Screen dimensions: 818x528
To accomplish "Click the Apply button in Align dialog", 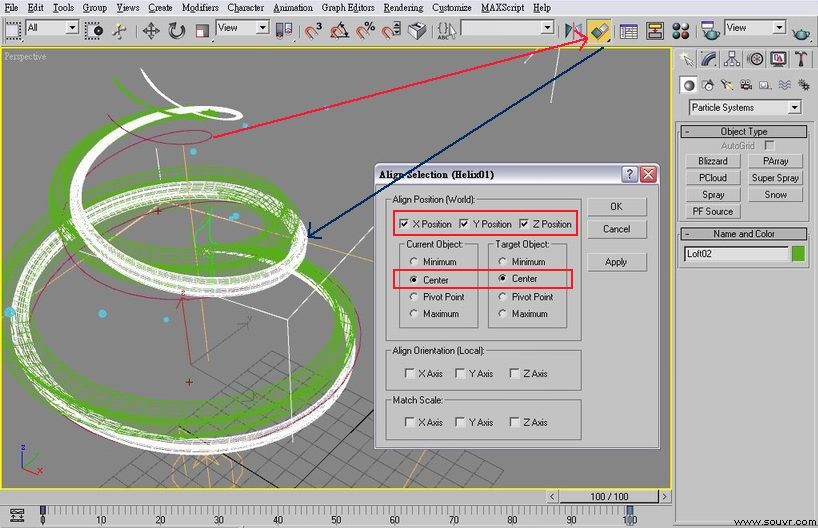I will [617, 262].
